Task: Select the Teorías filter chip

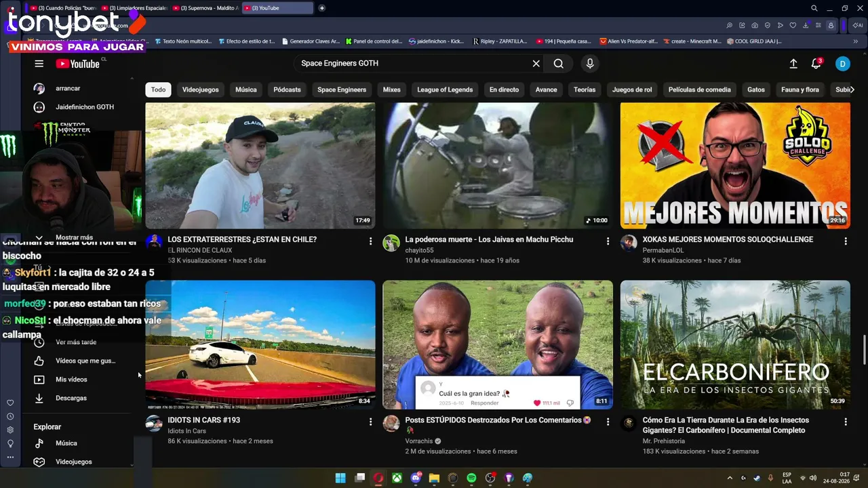Action: click(585, 89)
